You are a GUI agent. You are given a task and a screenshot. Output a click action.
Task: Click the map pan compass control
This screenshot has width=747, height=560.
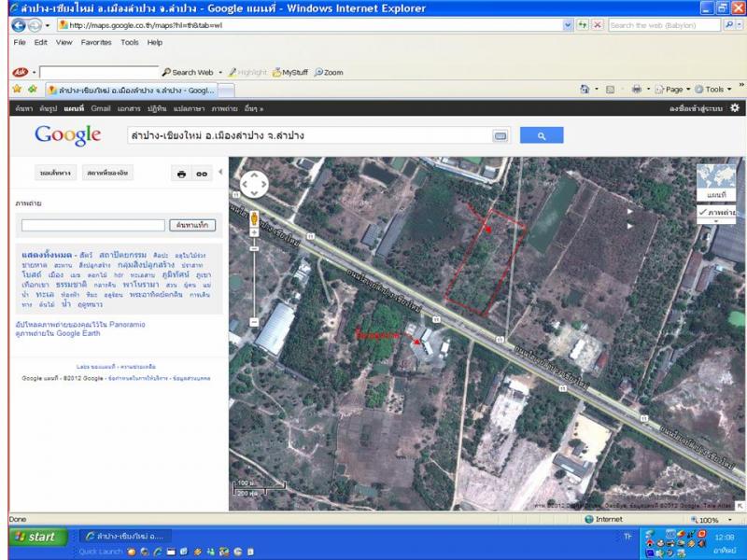pos(253,185)
